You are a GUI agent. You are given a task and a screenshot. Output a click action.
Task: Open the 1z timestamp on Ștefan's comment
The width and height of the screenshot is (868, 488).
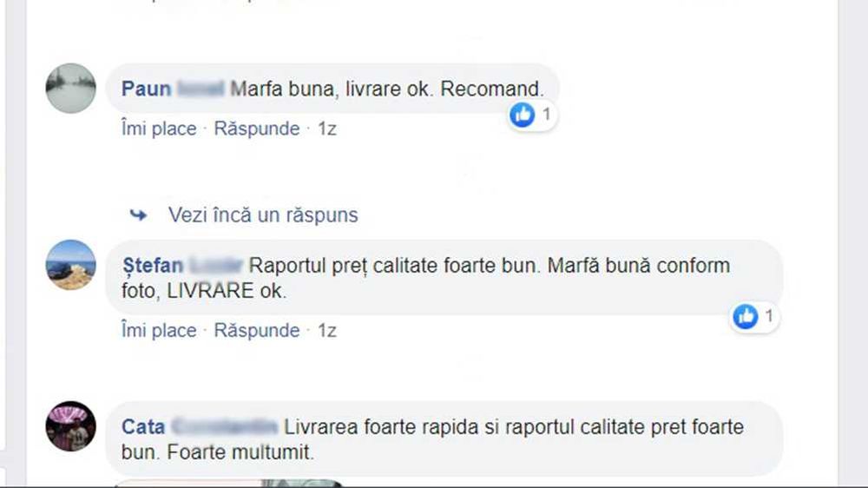327,330
